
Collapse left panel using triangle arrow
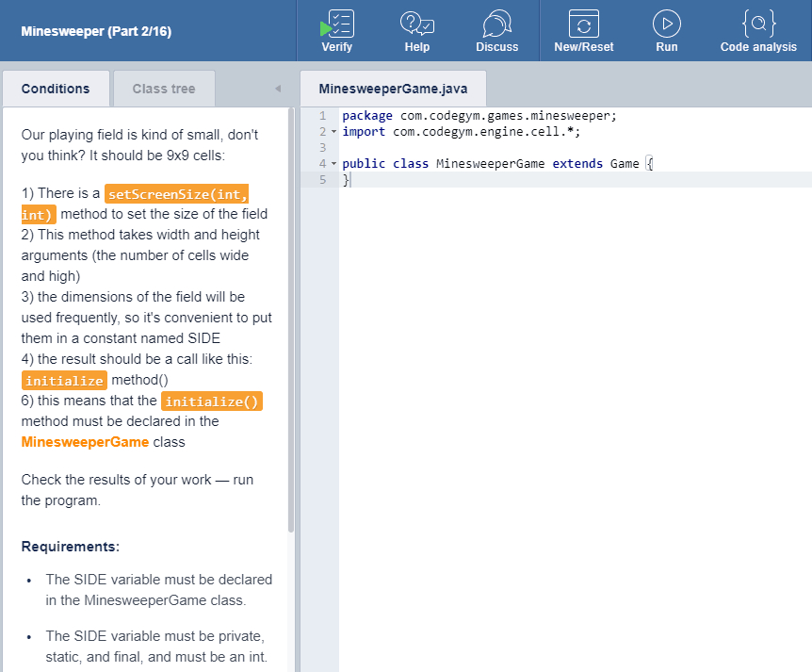pyautogui.click(x=277, y=90)
